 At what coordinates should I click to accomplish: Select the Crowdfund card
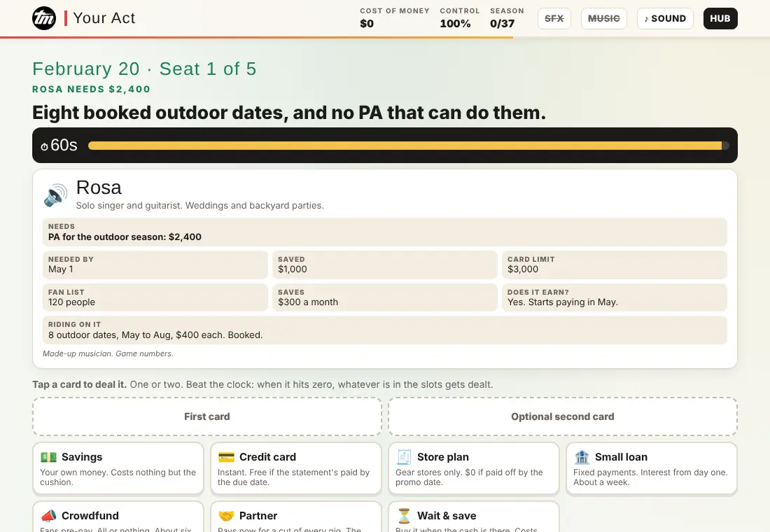coord(118,517)
